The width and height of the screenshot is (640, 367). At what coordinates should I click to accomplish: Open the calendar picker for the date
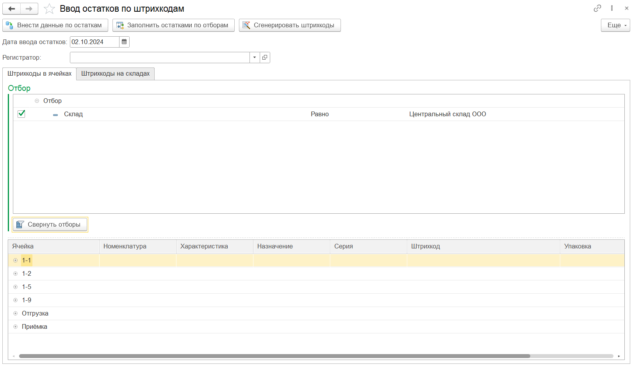pyautogui.click(x=124, y=42)
